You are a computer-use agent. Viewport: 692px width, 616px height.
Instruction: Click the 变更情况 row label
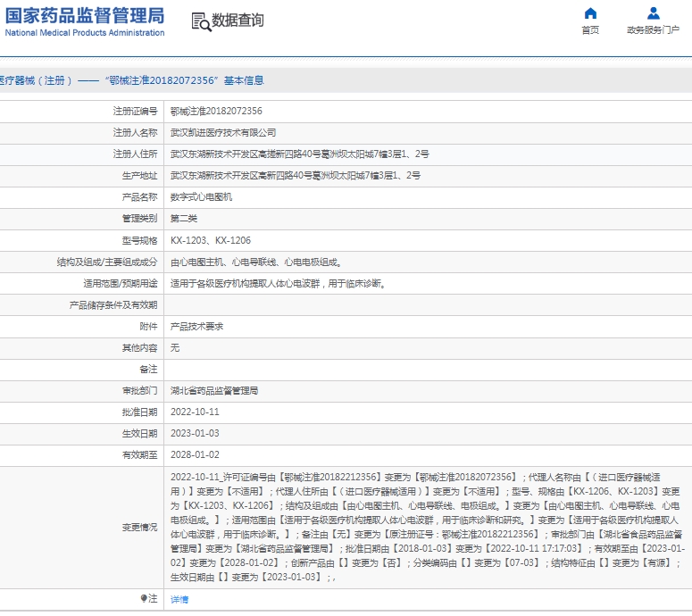[139, 528]
